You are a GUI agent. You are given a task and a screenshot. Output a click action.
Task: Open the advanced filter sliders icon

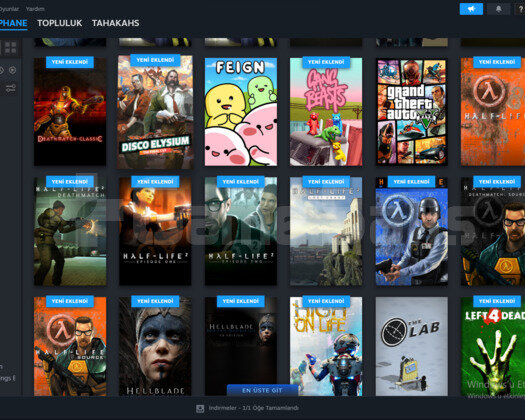coord(10,88)
